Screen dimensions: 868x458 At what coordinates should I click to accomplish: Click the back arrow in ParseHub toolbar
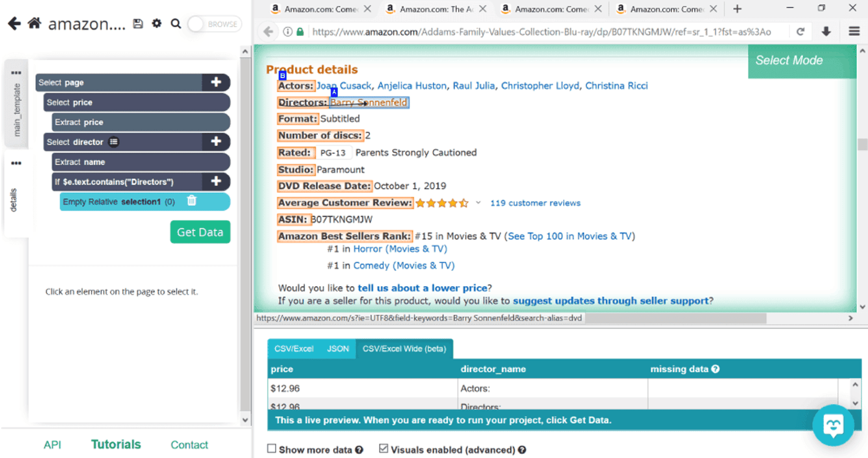point(14,23)
